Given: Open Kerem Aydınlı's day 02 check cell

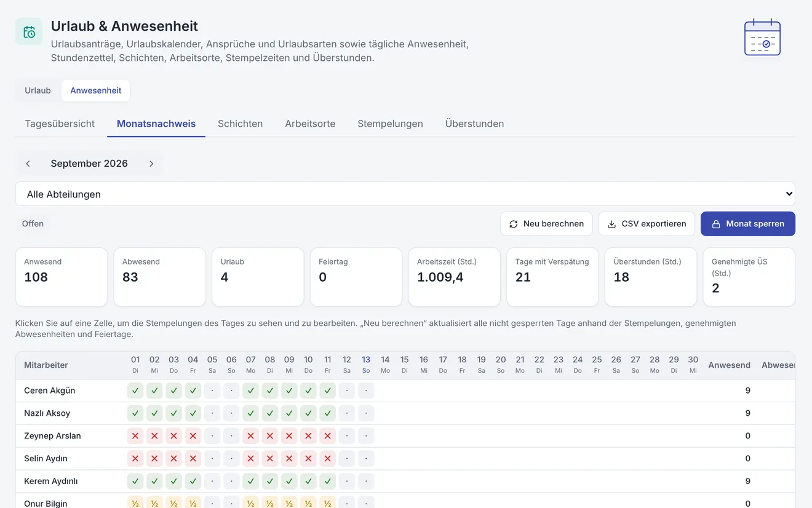Looking at the screenshot, I should [x=154, y=481].
